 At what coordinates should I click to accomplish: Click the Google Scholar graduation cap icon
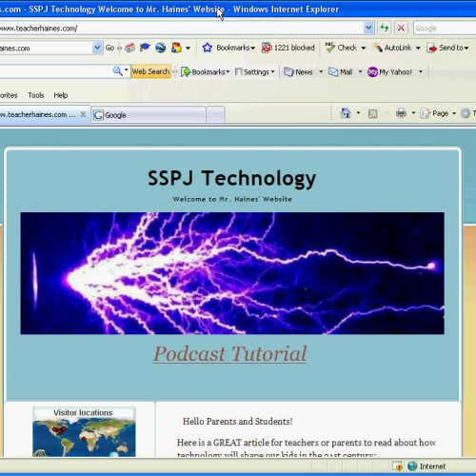[145, 48]
